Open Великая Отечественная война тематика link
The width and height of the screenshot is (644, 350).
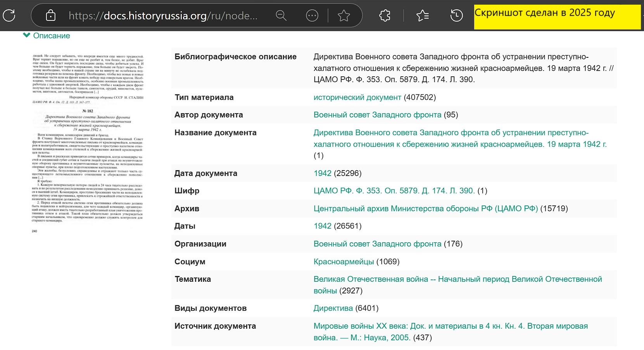(458, 279)
